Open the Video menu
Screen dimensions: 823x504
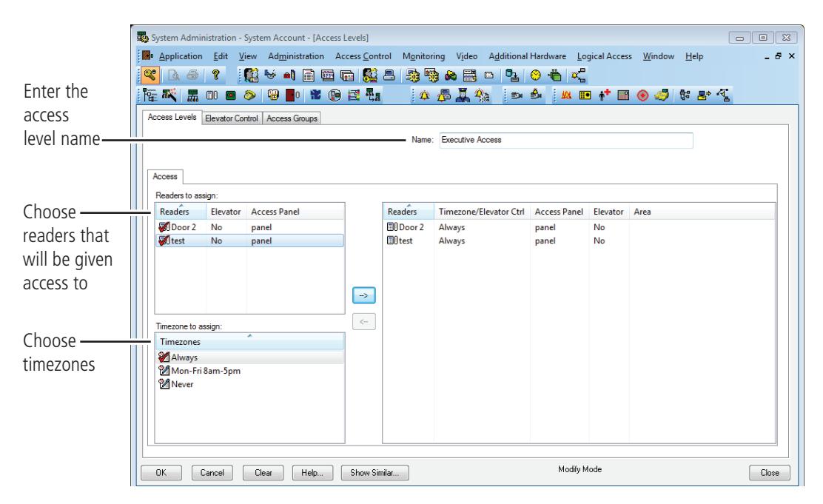click(466, 56)
